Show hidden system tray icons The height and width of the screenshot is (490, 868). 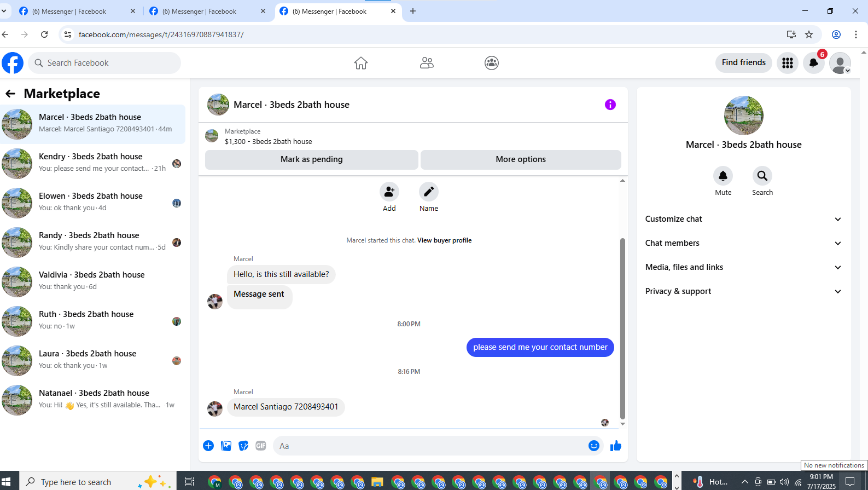coord(744,482)
